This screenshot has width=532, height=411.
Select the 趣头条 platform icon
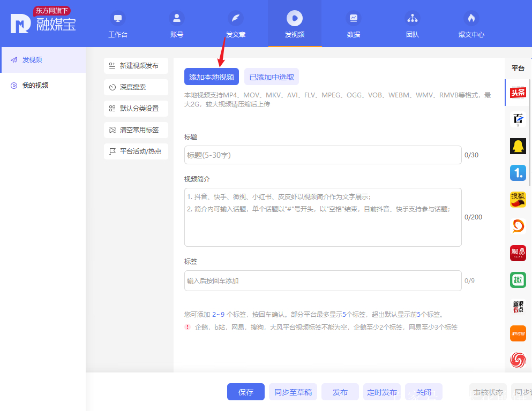point(518,280)
